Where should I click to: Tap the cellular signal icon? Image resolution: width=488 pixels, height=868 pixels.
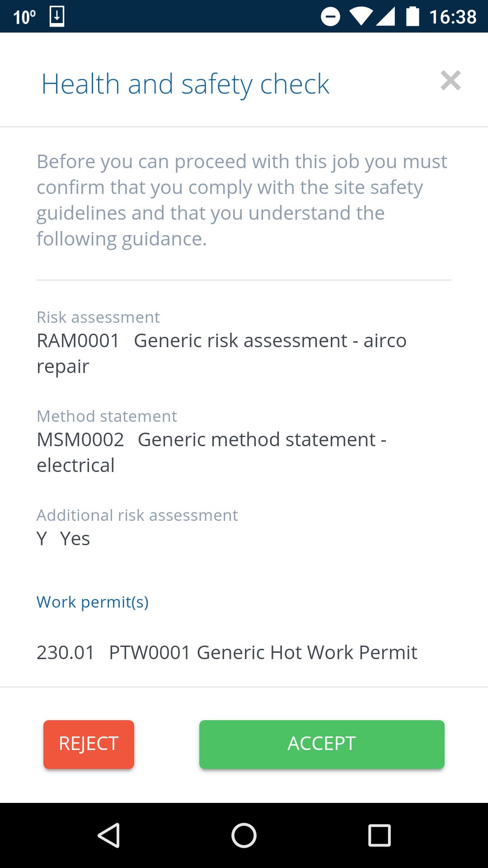tap(385, 17)
